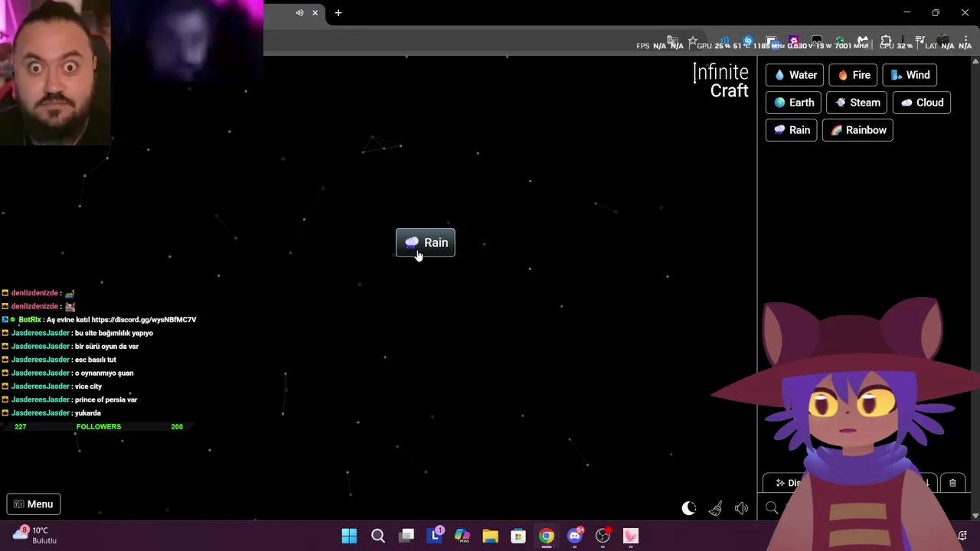Clear the canvas with the broom icon
Image resolution: width=980 pixels, height=551 pixels.
[715, 508]
